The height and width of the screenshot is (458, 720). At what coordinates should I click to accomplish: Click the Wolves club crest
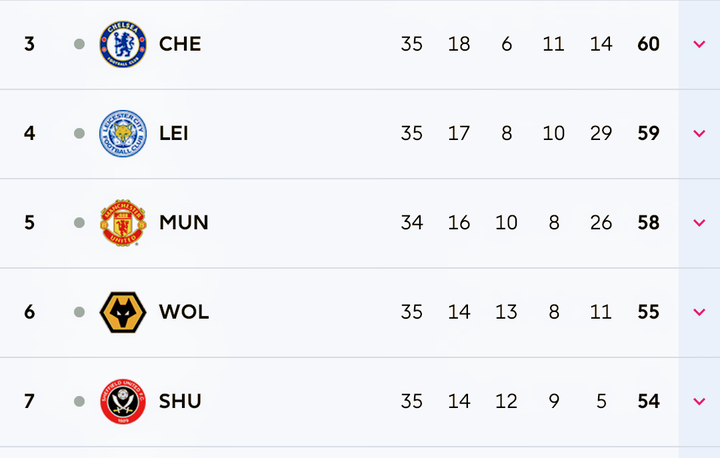(123, 312)
